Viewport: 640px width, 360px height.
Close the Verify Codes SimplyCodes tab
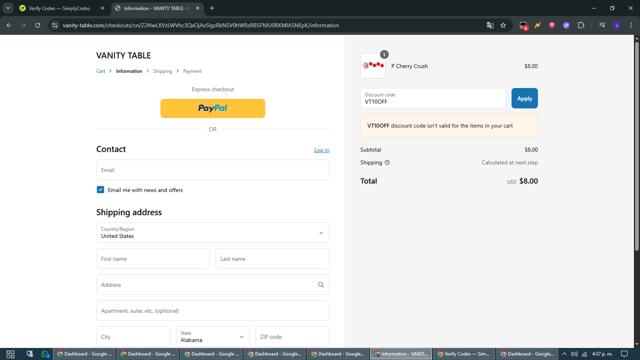tap(102, 8)
